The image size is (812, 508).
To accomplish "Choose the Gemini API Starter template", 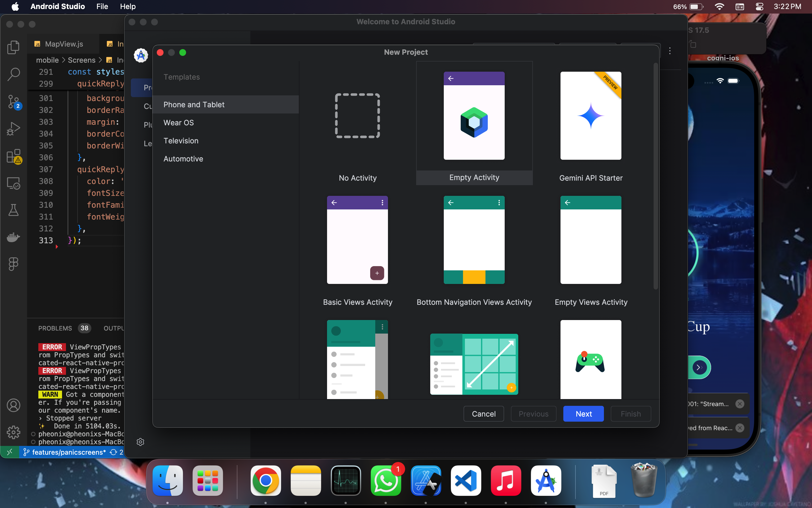I will click(x=591, y=123).
